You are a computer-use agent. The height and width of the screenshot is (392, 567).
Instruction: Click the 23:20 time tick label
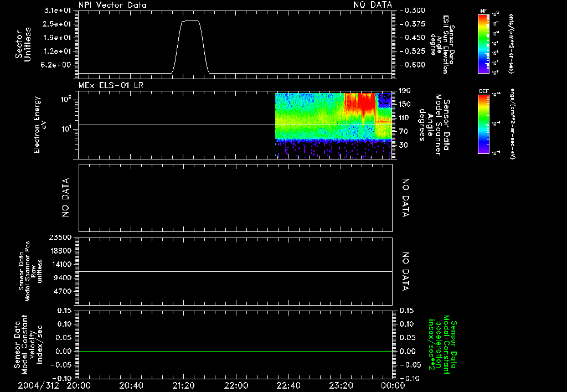(x=341, y=385)
